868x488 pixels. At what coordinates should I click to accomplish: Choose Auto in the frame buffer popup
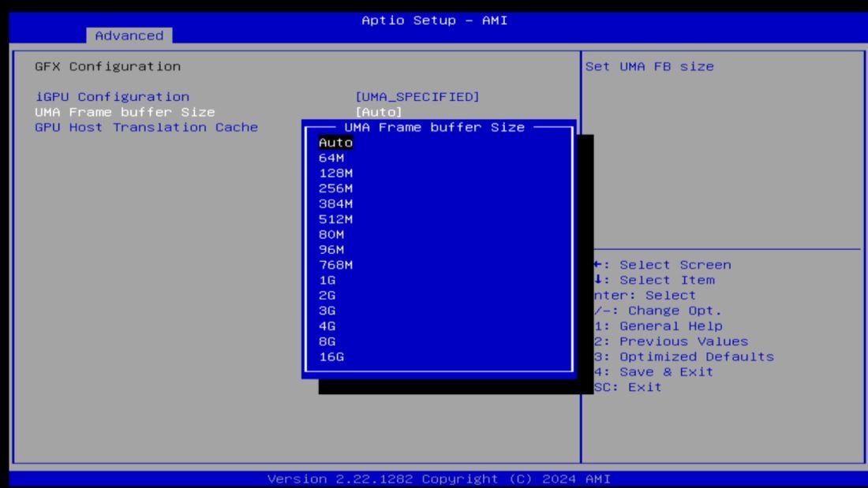[x=335, y=143]
